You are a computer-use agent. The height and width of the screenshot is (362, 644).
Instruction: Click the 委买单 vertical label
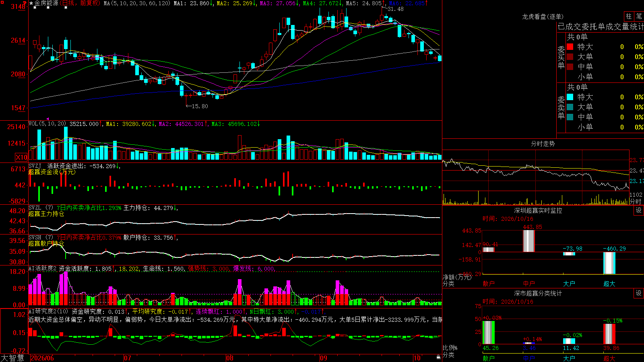(561, 57)
